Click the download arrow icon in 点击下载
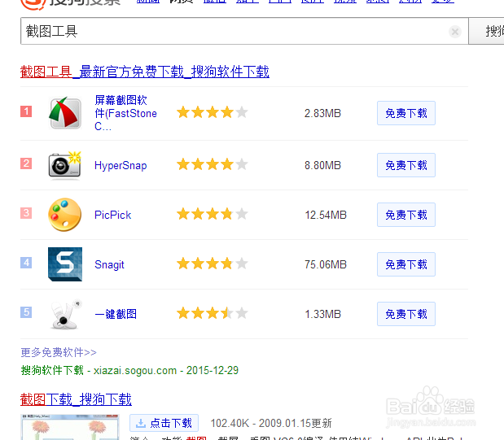 pyautogui.click(x=141, y=423)
